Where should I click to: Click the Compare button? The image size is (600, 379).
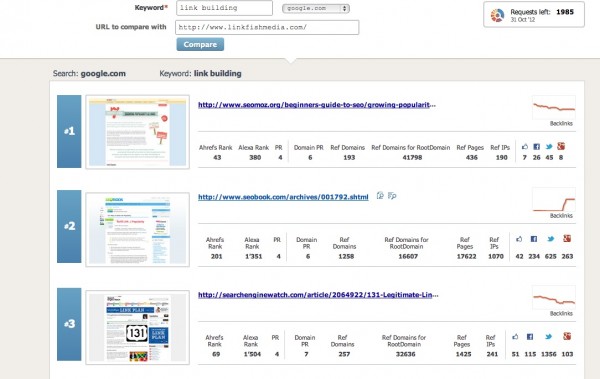point(200,44)
